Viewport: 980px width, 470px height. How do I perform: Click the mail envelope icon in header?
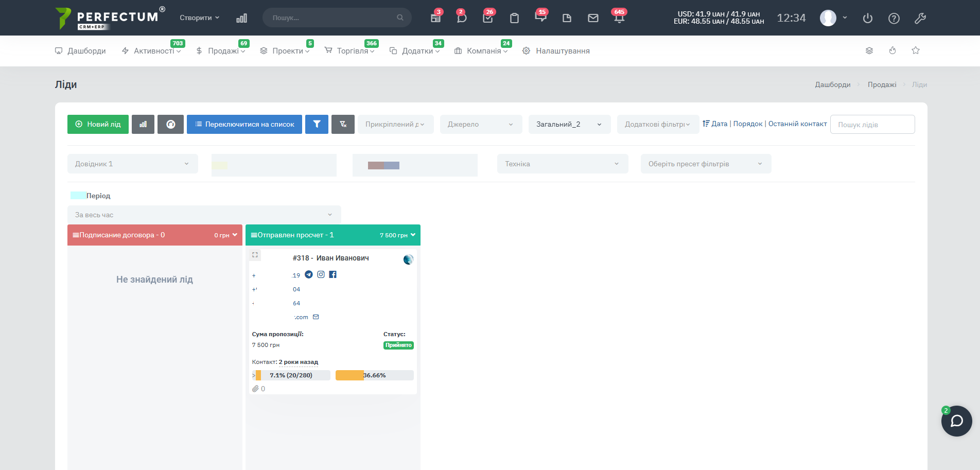[x=593, y=18]
